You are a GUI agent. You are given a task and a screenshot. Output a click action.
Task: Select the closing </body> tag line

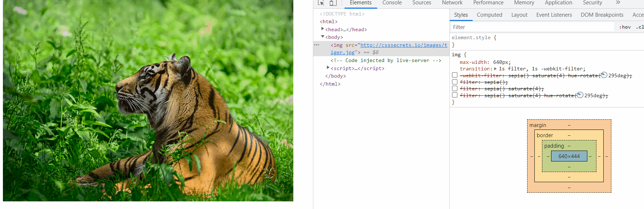click(335, 76)
